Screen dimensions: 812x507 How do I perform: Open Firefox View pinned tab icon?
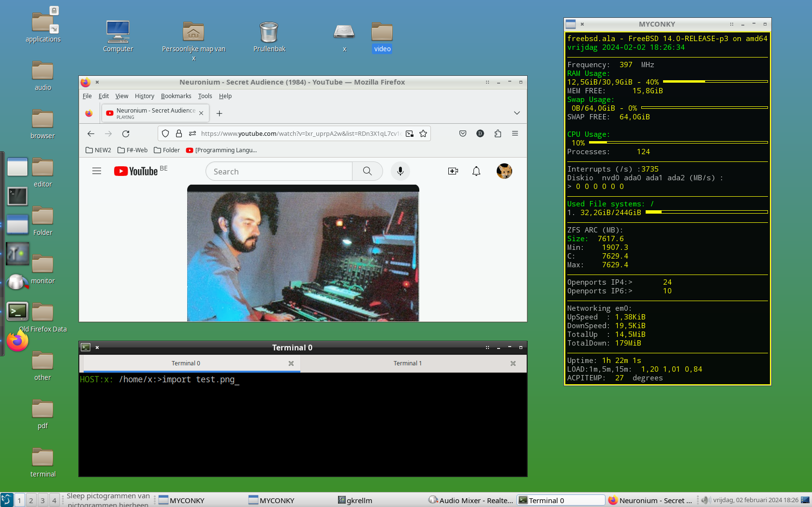89,113
